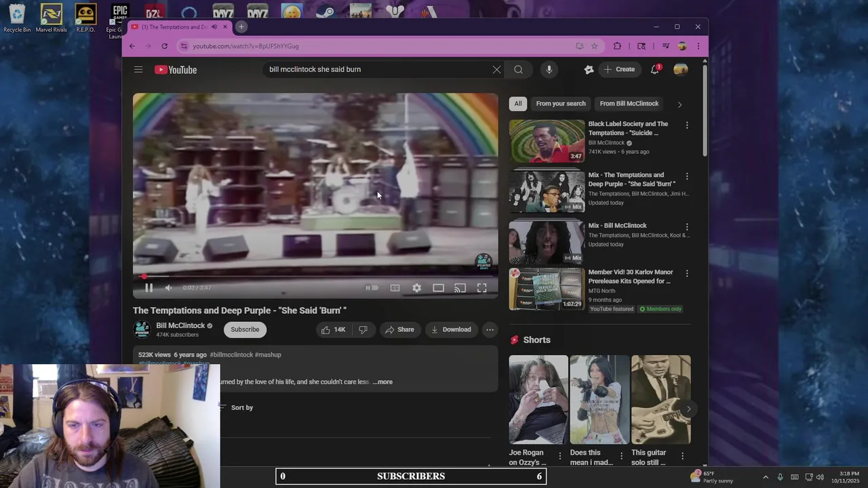This screenshot has width=868, height=488.
Task: Cast video to a TV
Action: click(x=460, y=287)
